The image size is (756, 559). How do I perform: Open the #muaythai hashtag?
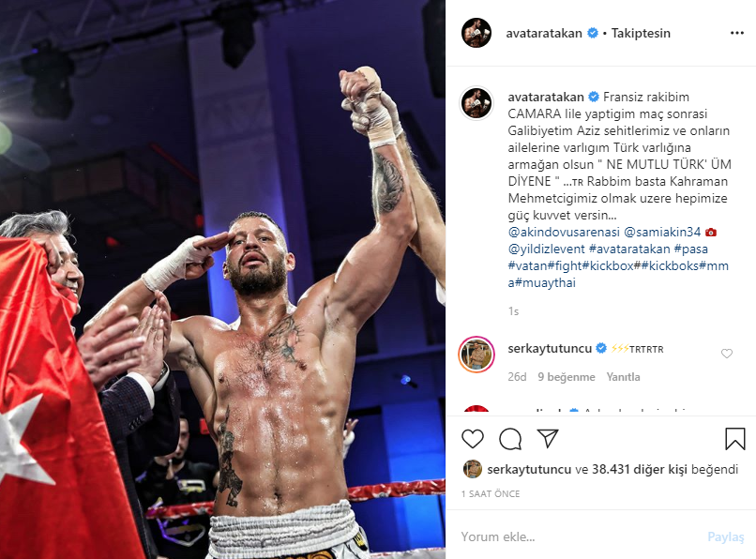click(545, 282)
